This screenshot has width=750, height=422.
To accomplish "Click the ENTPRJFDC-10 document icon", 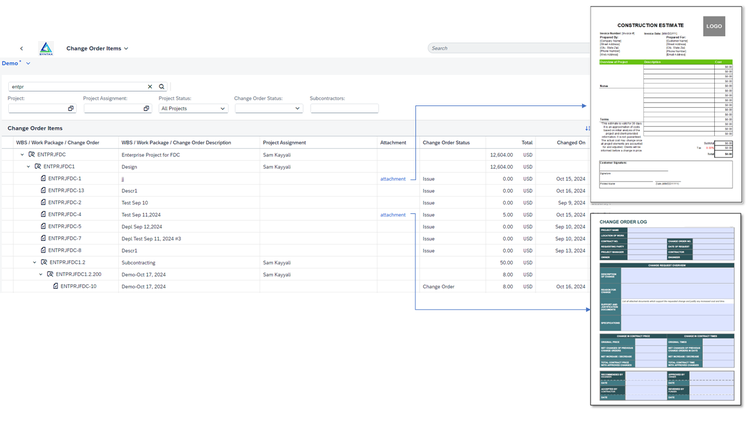I will pos(55,286).
